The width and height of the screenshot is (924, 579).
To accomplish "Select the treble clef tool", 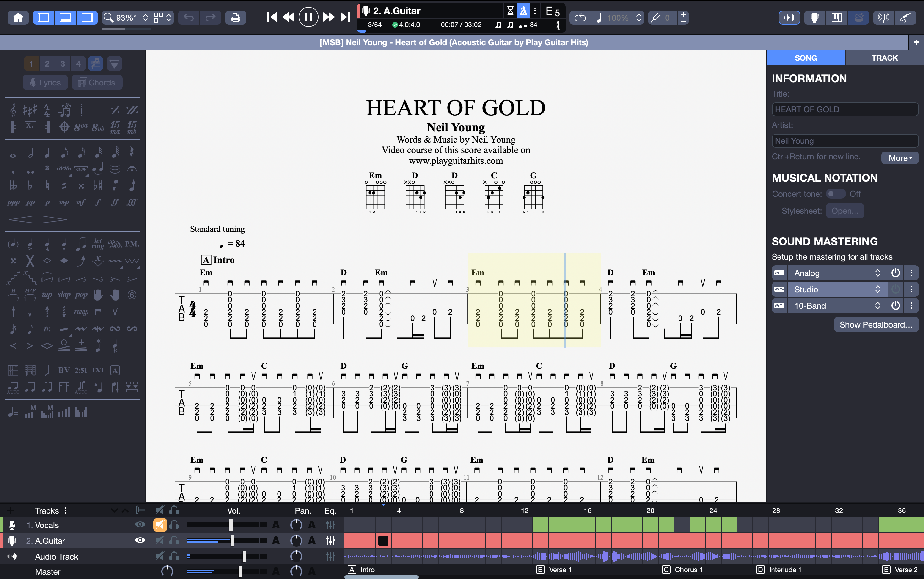I will [x=13, y=110].
